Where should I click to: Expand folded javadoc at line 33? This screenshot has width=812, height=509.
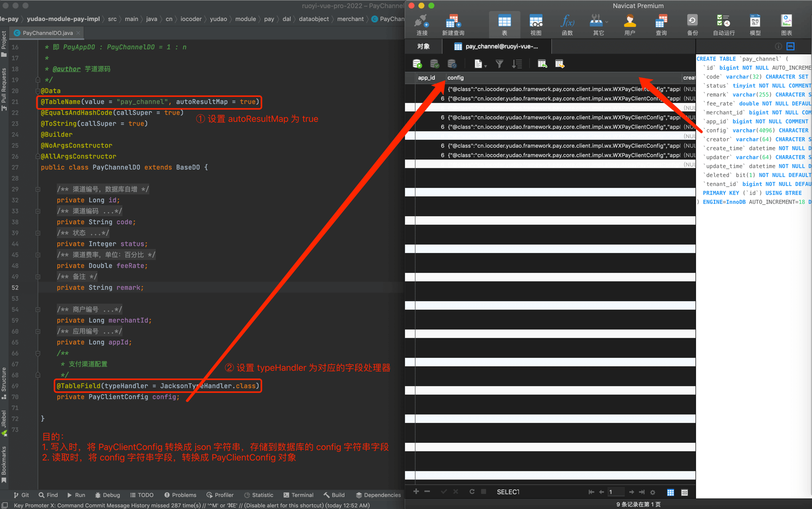pos(38,211)
